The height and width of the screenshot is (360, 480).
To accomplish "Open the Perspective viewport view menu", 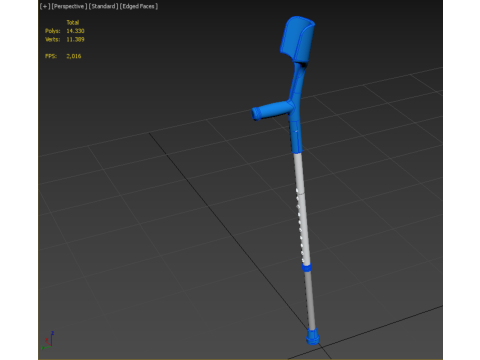I will [69, 6].
